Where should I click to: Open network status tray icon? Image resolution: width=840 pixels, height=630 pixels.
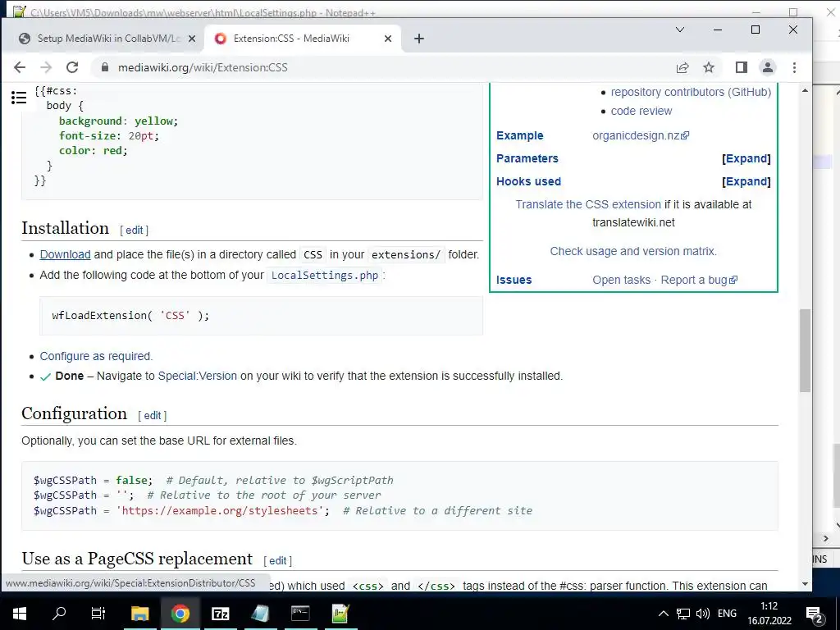(683, 614)
